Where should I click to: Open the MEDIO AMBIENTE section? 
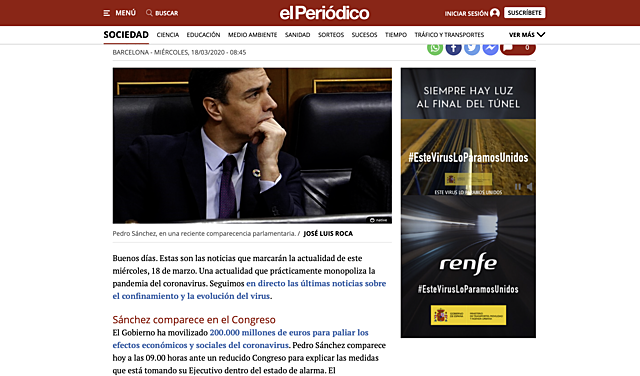[252, 35]
